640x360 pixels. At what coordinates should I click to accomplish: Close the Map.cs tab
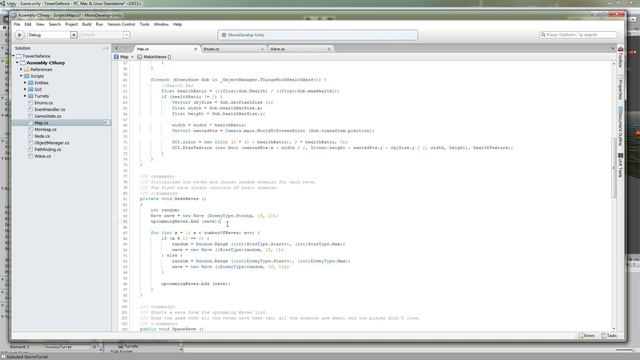click(x=195, y=49)
